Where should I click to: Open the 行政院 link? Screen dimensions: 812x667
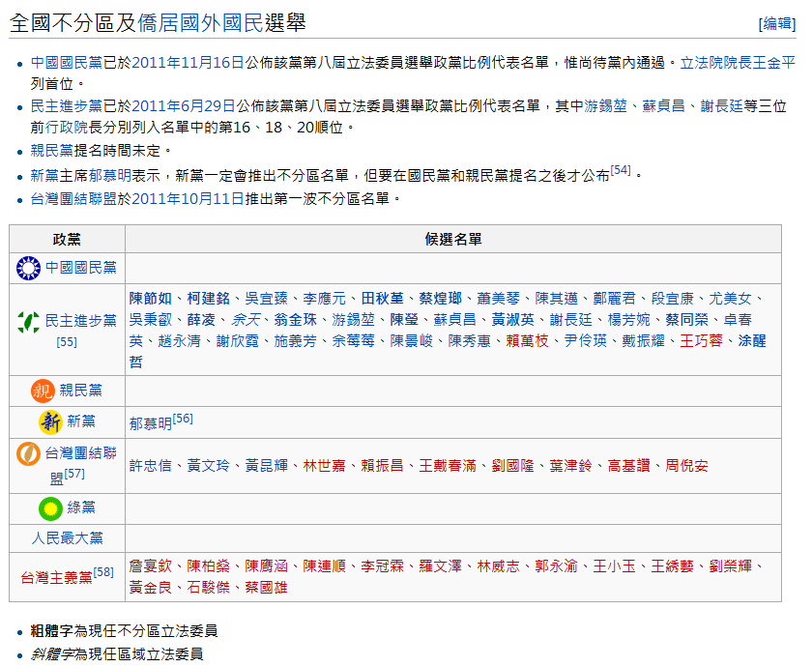[67, 127]
